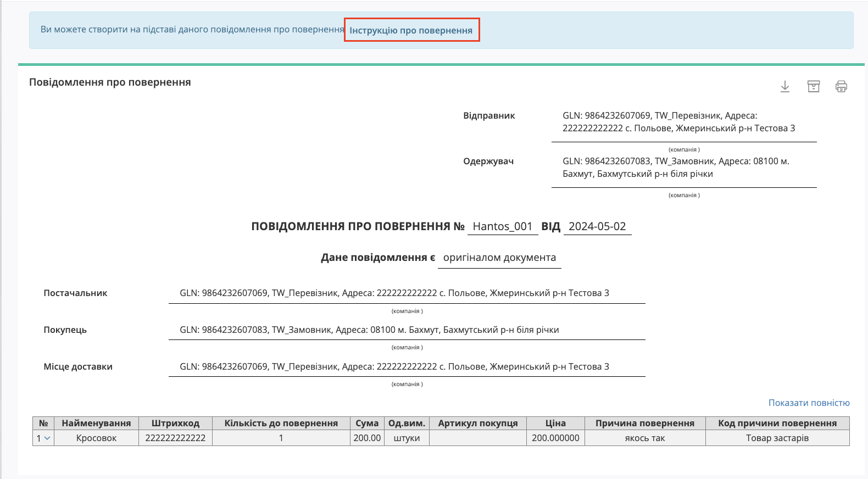Print the return notification
868x479 pixels.
[x=841, y=87]
